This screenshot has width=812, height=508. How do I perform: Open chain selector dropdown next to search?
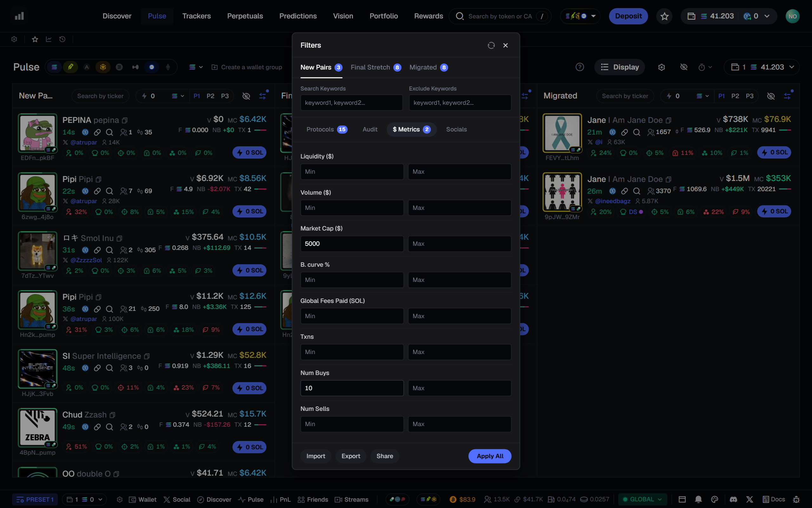[x=580, y=16]
